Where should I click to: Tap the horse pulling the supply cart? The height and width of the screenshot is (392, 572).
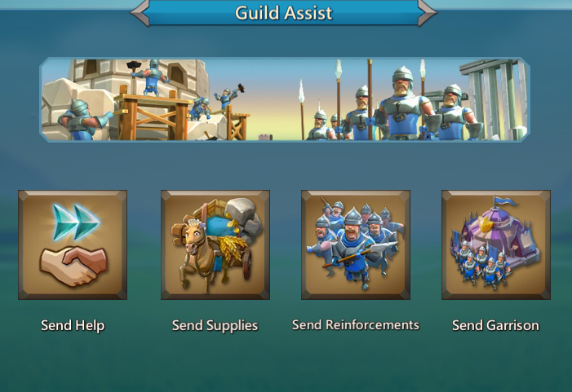point(197,255)
